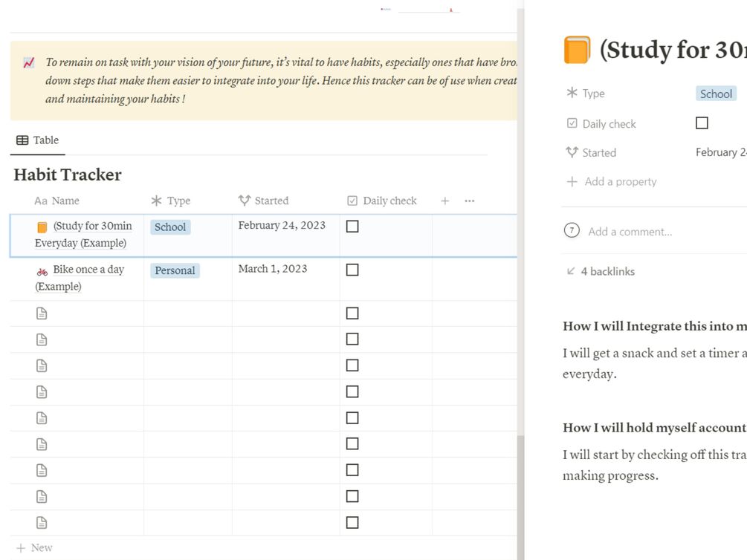Open the 4 backlinks link

point(607,271)
